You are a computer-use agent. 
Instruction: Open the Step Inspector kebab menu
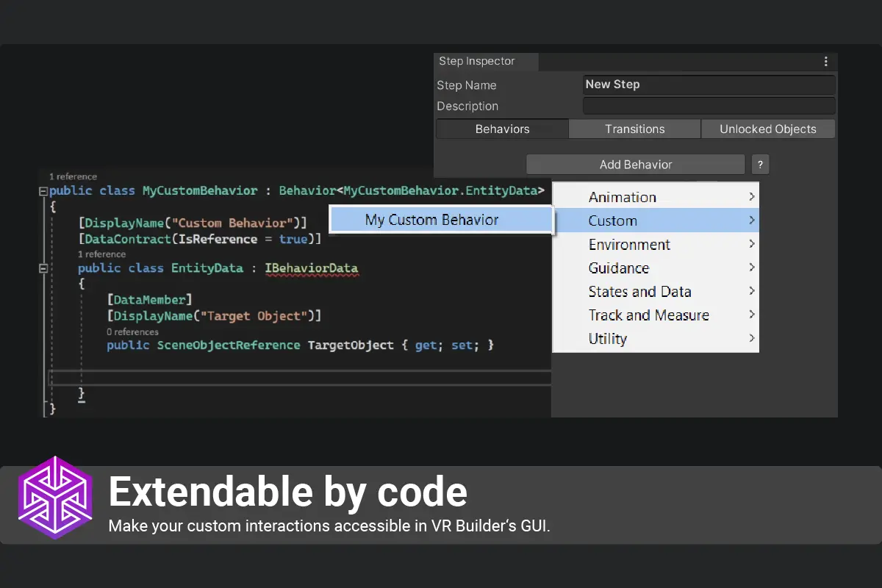tap(826, 62)
